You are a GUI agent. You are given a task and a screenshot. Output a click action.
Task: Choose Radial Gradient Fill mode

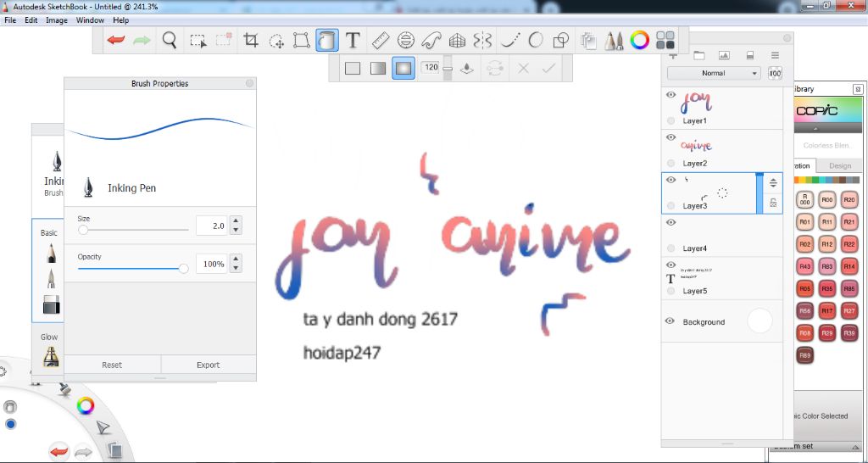pyautogui.click(x=403, y=68)
